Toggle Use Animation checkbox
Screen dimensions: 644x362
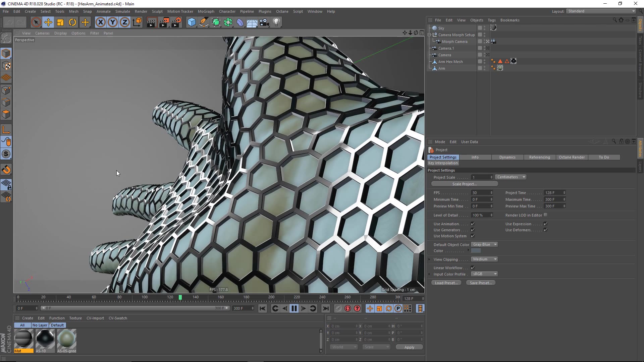coord(473,223)
